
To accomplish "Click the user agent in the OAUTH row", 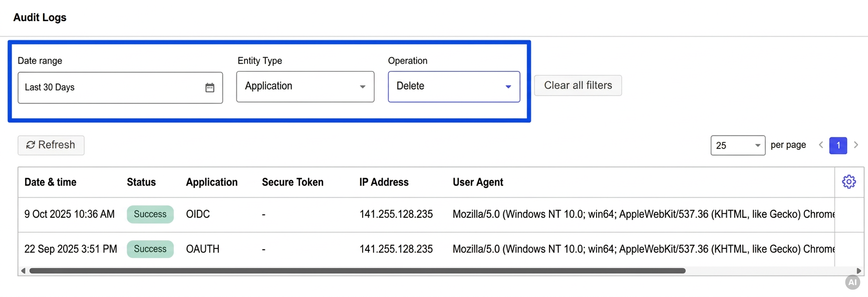I will 644,249.
